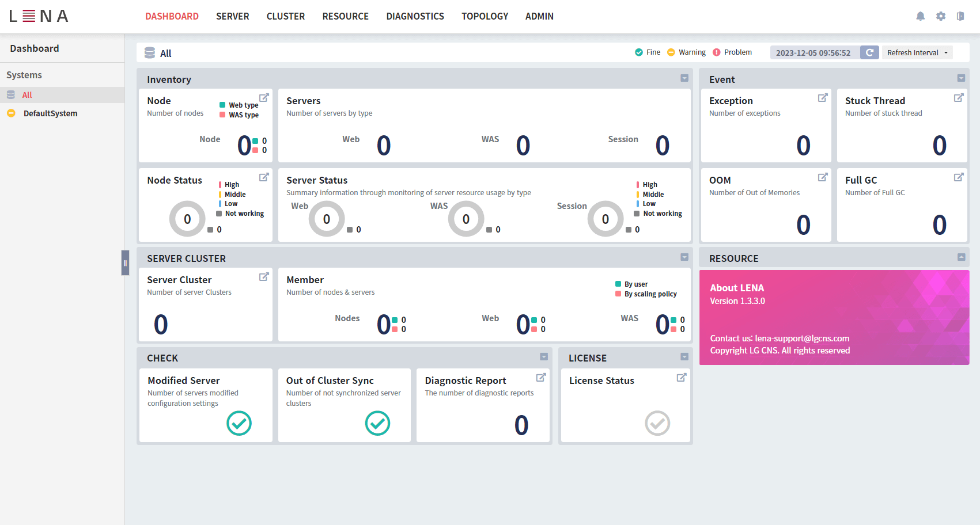Click the Exception popout icon

click(x=823, y=97)
